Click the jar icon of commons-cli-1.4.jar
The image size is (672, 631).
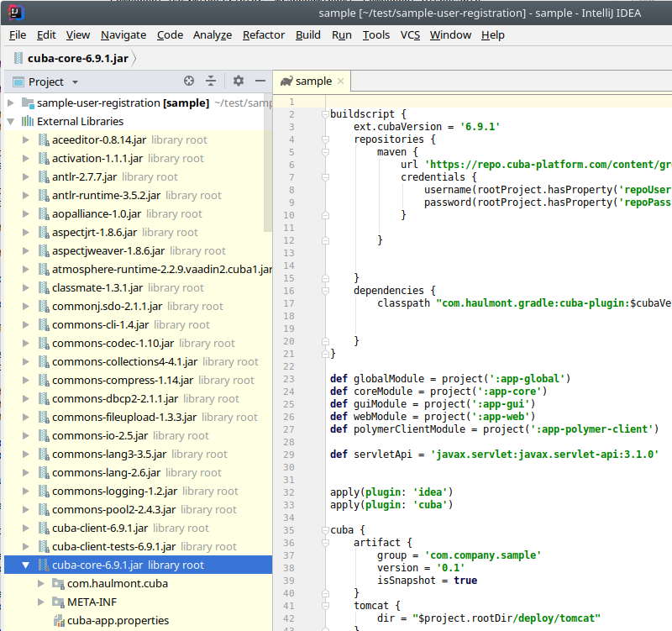pyautogui.click(x=44, y=324)
